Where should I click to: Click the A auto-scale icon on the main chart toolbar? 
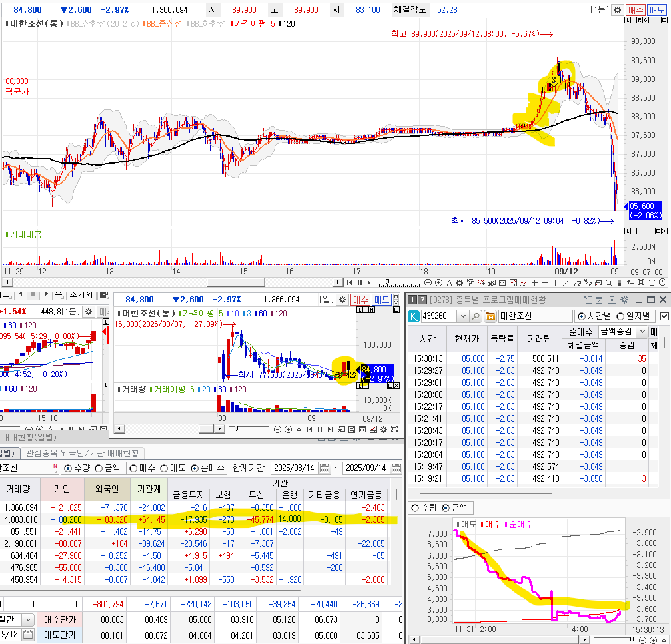pos(449,282)
